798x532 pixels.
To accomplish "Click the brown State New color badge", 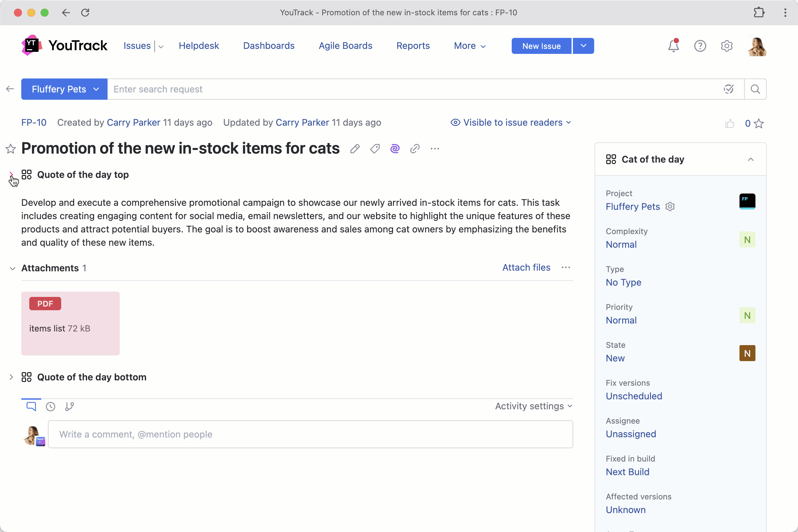I will tap(747, 353).
